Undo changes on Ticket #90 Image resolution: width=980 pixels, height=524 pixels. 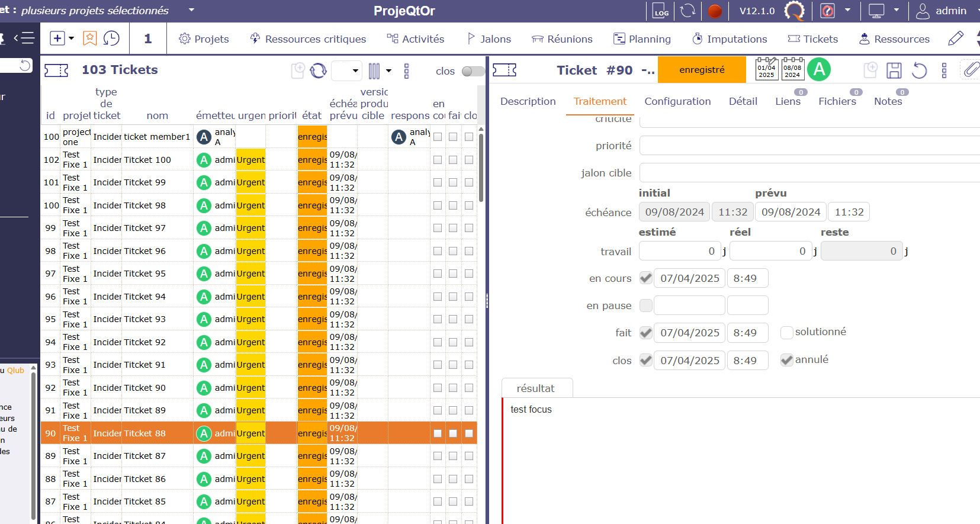coord(919,70)
